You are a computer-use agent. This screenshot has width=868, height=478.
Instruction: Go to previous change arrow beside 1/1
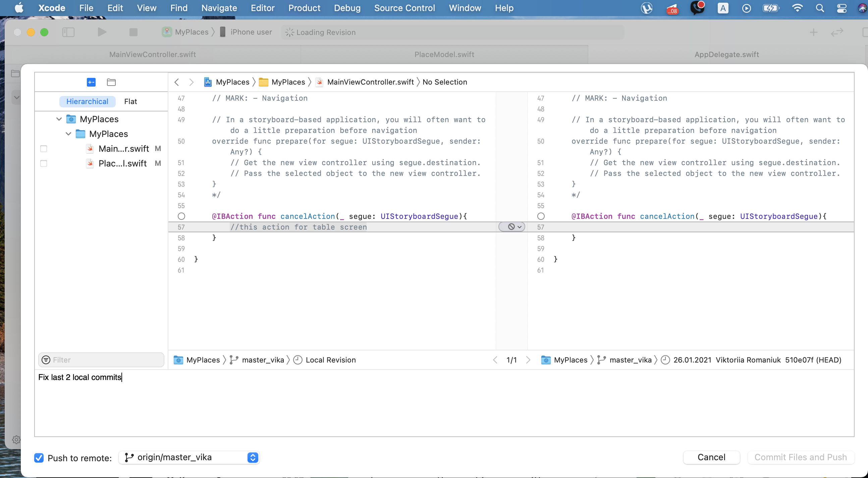click(495, 360)
